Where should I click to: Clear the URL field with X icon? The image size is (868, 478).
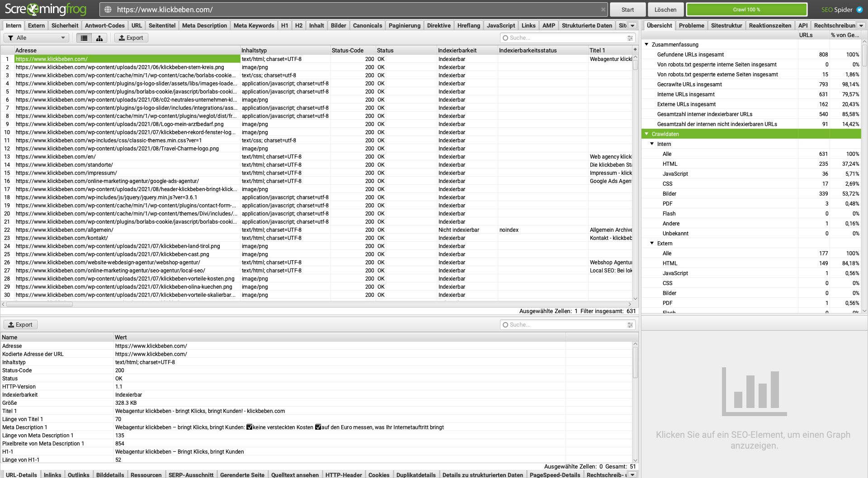(603, 9)
